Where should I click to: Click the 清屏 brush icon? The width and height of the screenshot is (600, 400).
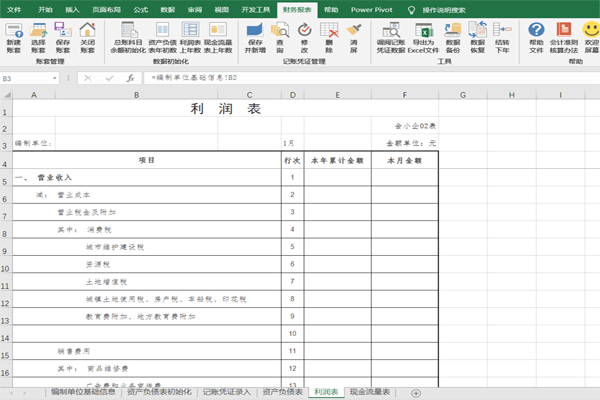[354, 38]
